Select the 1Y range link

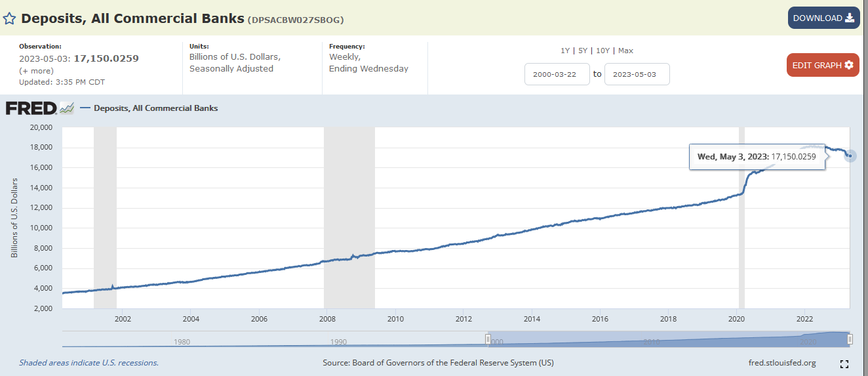564,51
